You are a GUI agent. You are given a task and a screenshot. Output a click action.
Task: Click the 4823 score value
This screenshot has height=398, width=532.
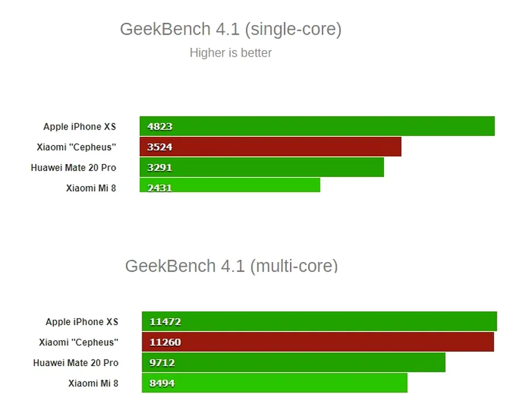tap(160, 127)
